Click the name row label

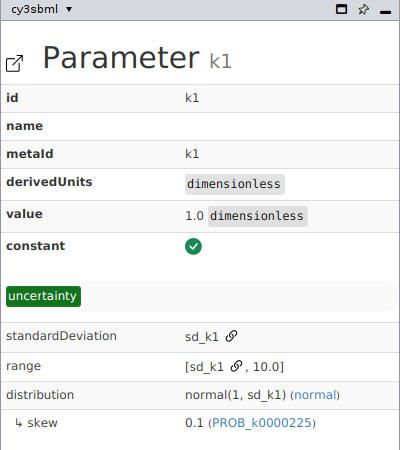pos(25,126)
